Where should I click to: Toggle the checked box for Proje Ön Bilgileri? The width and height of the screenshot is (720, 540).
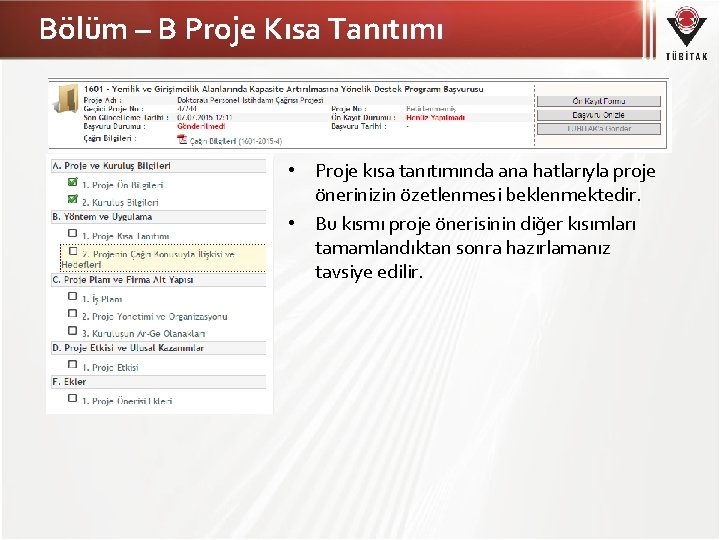[x=73, y=182]
